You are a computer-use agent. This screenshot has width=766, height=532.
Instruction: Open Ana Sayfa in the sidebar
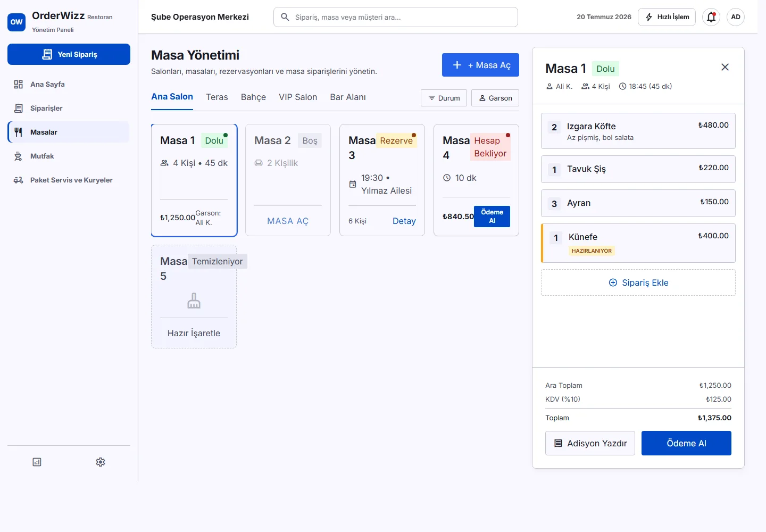[69, 84]
